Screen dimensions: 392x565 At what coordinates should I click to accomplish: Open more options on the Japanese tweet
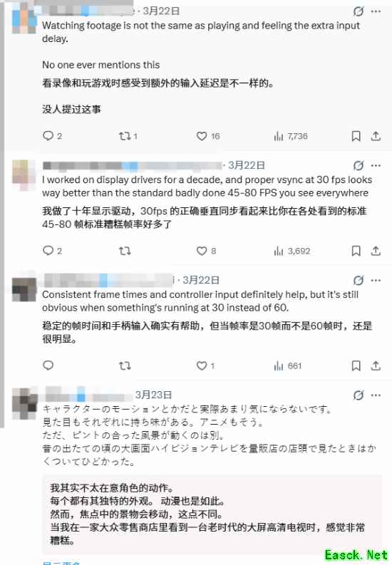click(x=376, y=395)
